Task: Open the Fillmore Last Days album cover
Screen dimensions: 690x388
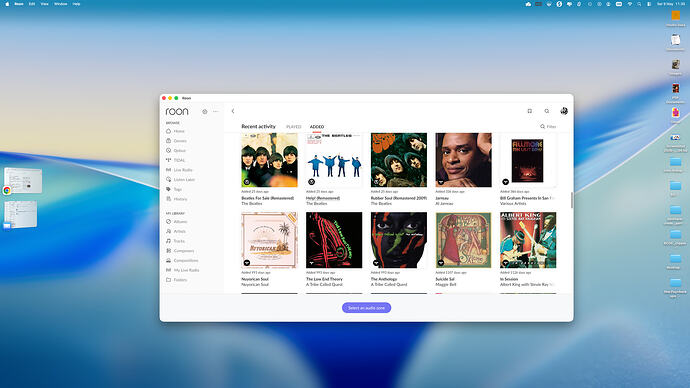Action: (528, 160)
